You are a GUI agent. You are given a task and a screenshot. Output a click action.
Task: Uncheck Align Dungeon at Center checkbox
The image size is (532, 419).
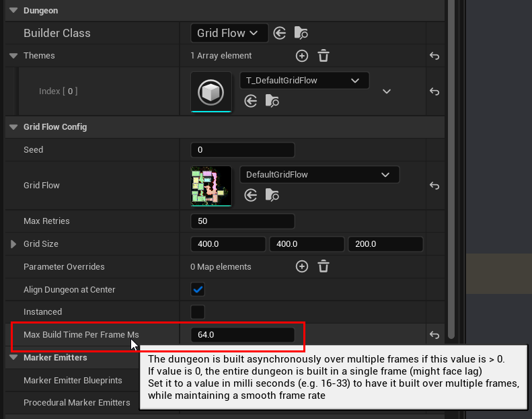[x=198, y=289]
